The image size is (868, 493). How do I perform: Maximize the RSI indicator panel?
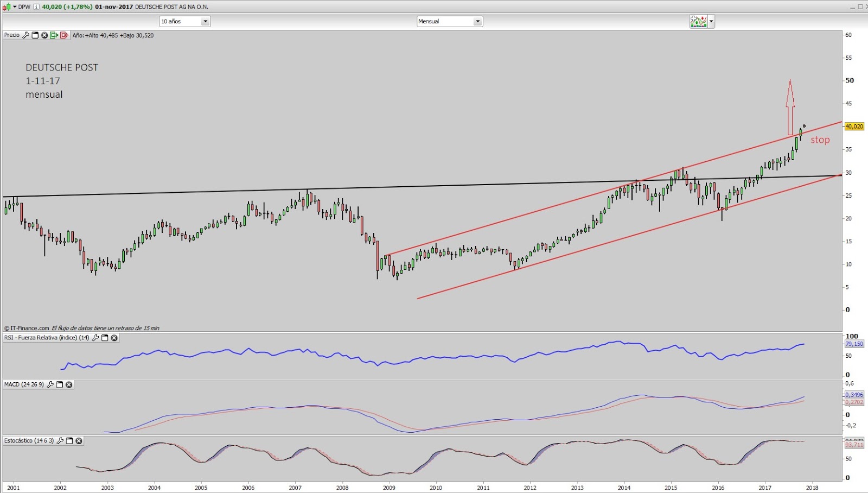[105, 338]
